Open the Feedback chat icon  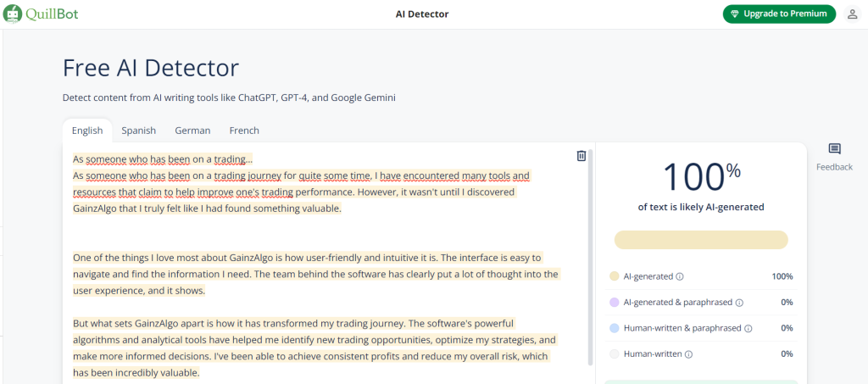[834, 149]
